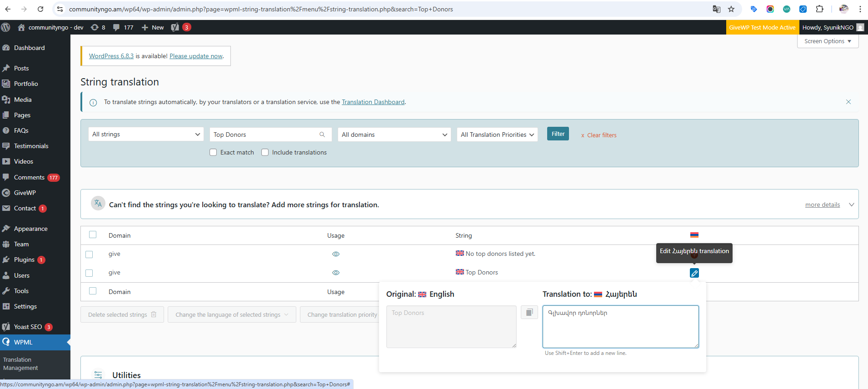Click the Filter button
This screenshot has width=868, height=389.
coord(558,134)
